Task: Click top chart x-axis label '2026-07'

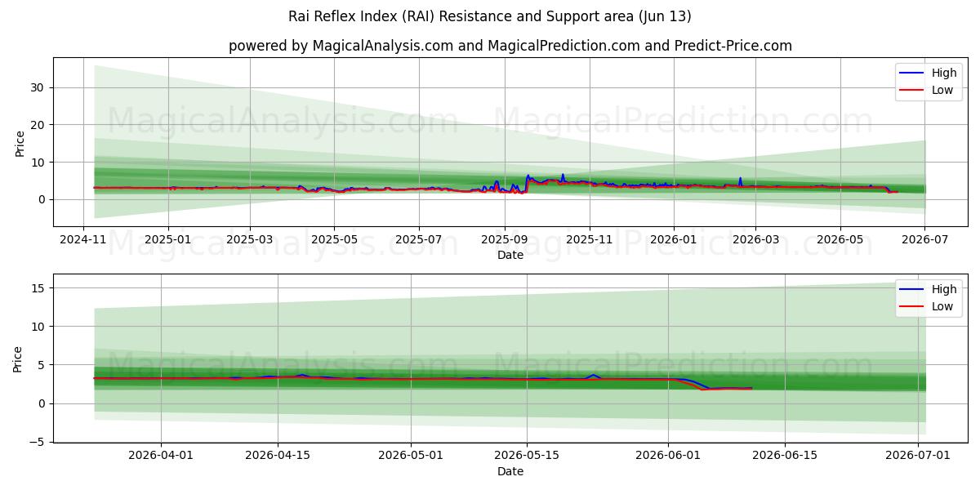Action: pos(924,240)
